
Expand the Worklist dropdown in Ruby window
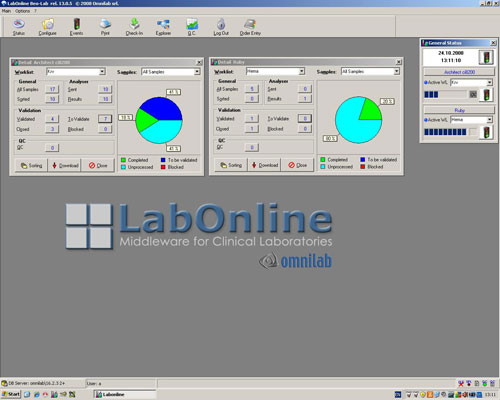coord(301,71)
